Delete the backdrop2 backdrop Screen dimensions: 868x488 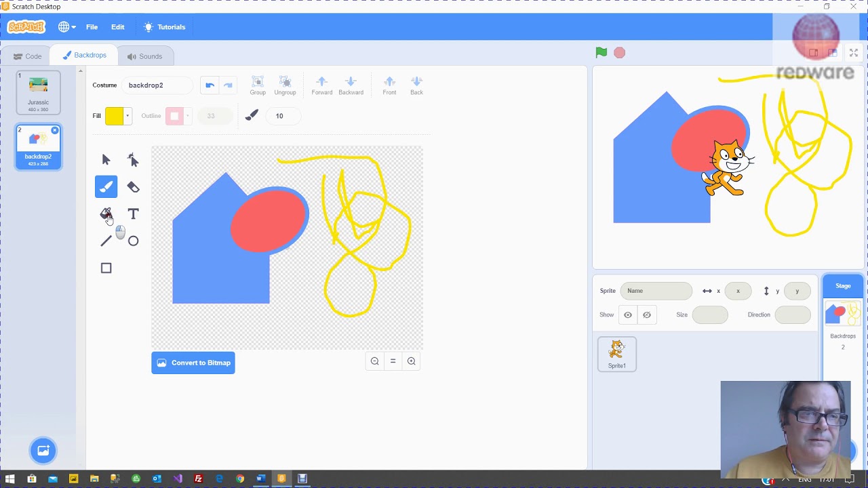(55, 130)
